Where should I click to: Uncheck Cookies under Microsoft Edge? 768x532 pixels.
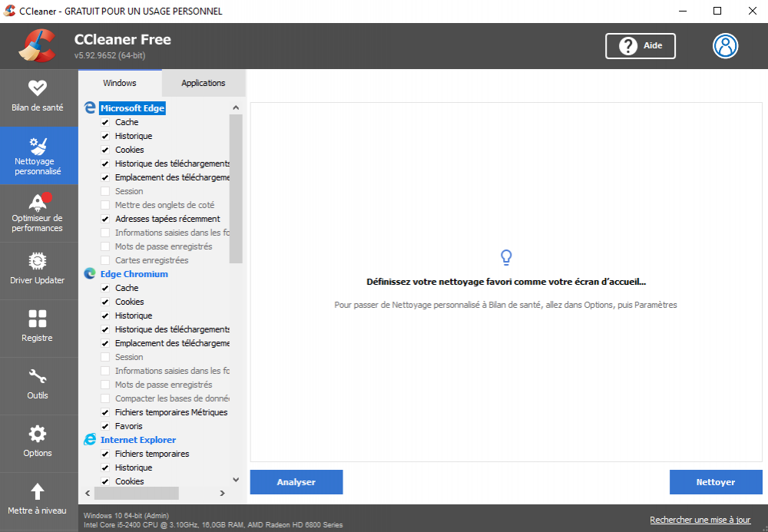(x=105, y=150)
